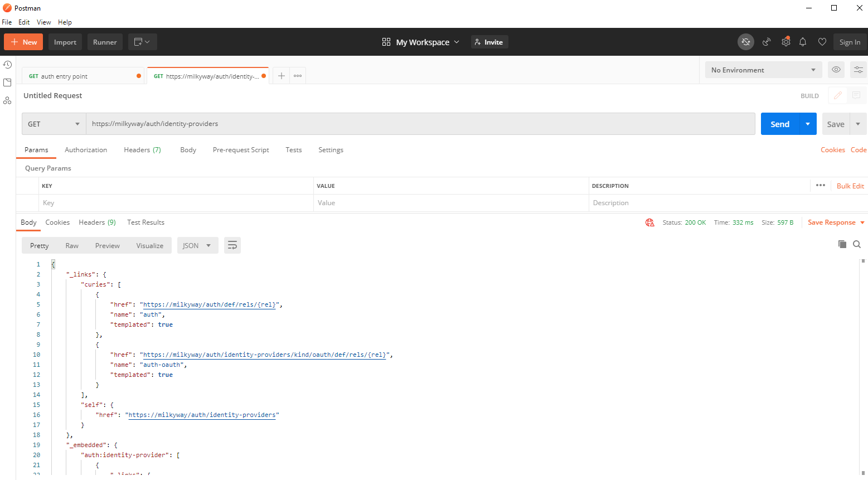This screenshot has height=480, width=868.
Task: Click the Save button
Action: pos(836,124)
